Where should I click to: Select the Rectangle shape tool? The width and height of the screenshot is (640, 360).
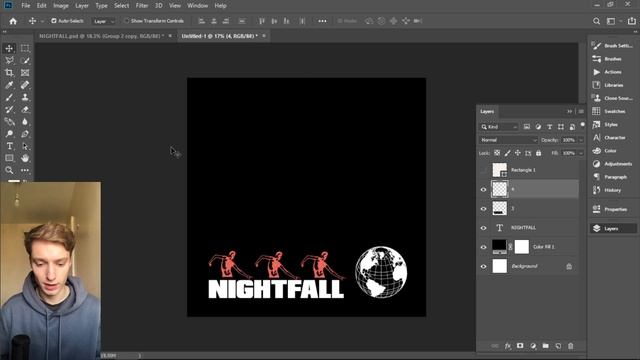(9, 158)
